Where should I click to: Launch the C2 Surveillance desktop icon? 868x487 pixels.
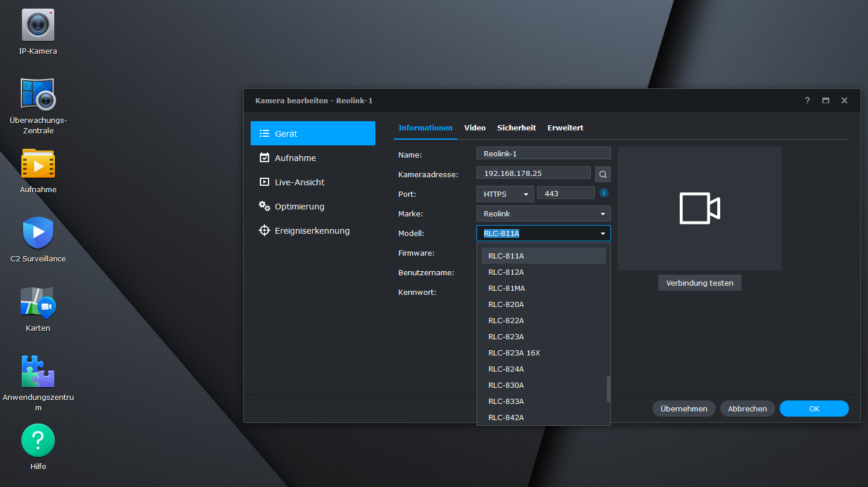tap(38, 233)
